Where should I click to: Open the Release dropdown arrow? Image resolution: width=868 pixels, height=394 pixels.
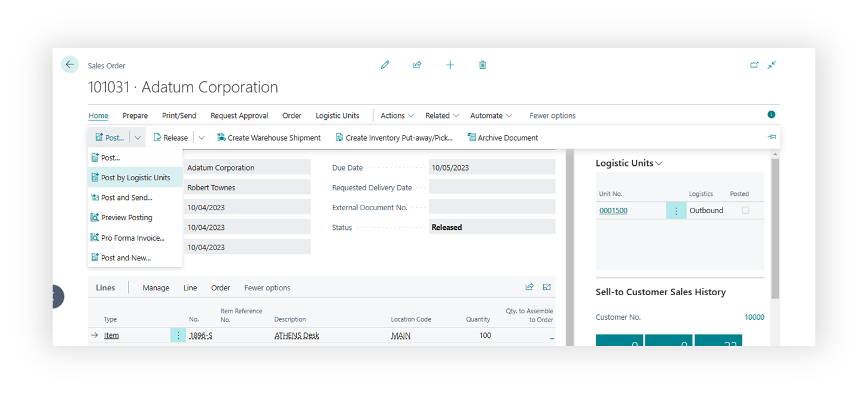pos(202,138)
